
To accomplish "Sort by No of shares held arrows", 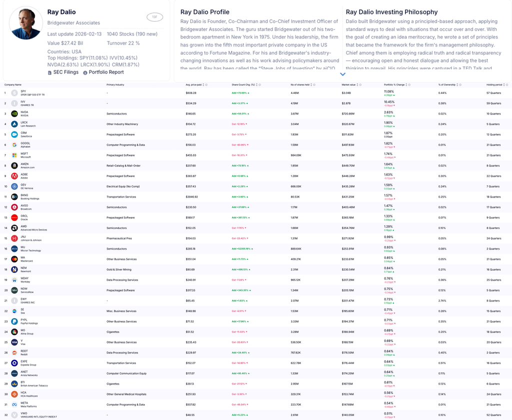I will tap(311, 84).
